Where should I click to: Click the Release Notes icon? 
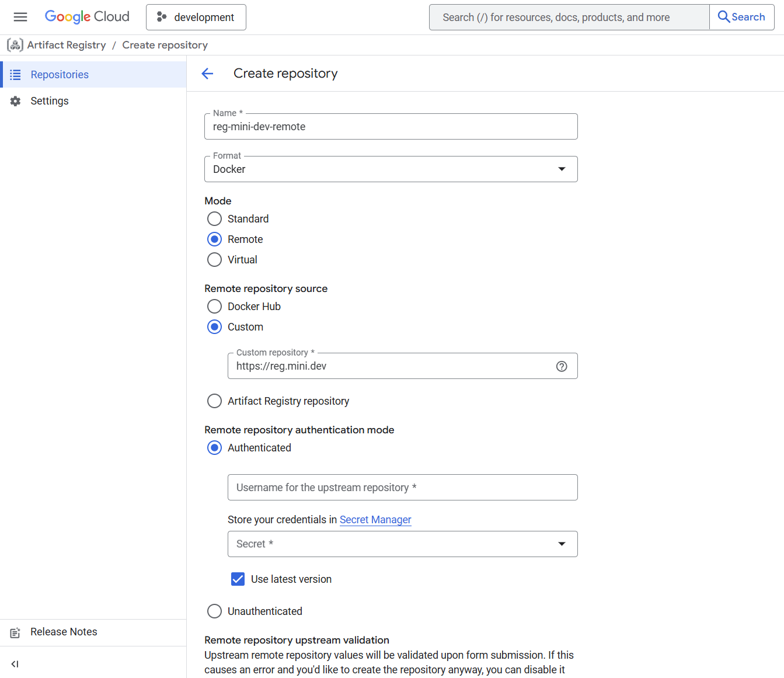pos(14,632)
